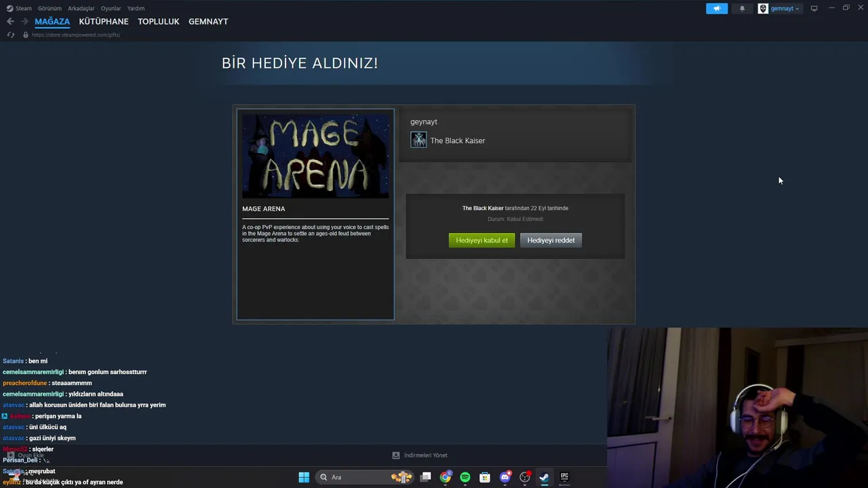
Task: Open the Görünüm menu
Action: pos(50,8)
